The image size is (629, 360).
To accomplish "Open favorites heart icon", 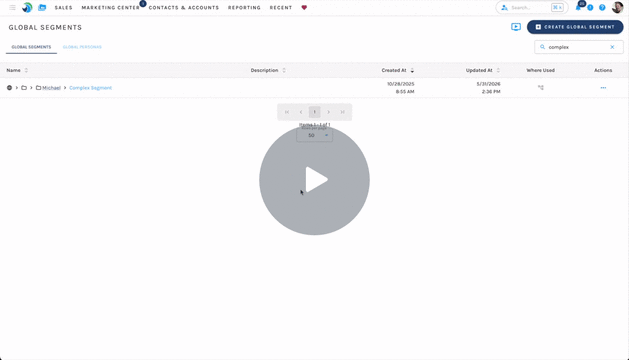I will click(304, 8).
